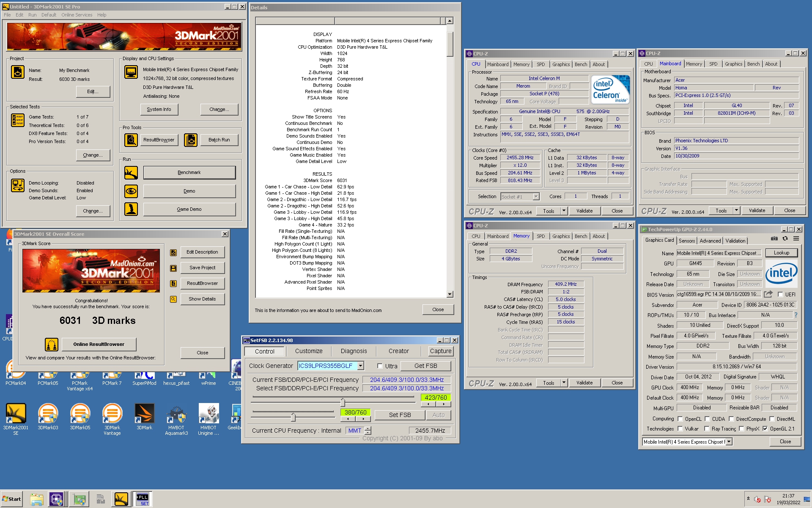The height and width of the screenshot is (508, 812).
Task: Toggle the UEFI checkbox in GPU-Z
Action: [780, 295]
